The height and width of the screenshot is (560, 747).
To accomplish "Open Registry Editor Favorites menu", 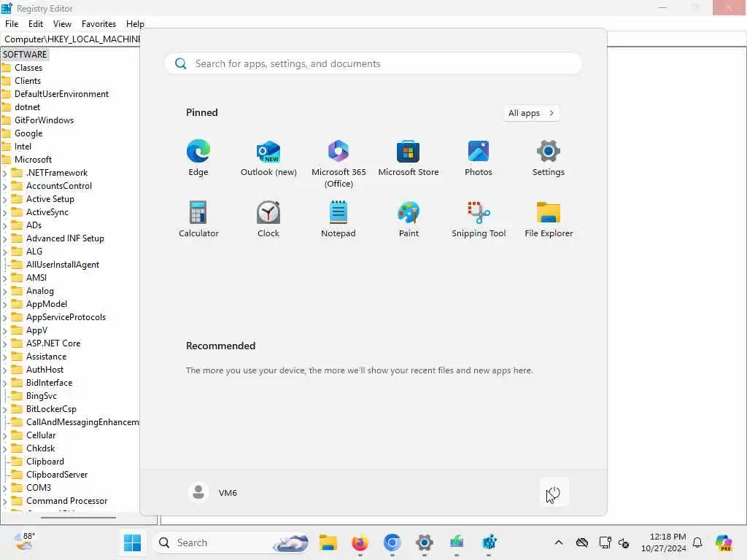I will point(98,24).
